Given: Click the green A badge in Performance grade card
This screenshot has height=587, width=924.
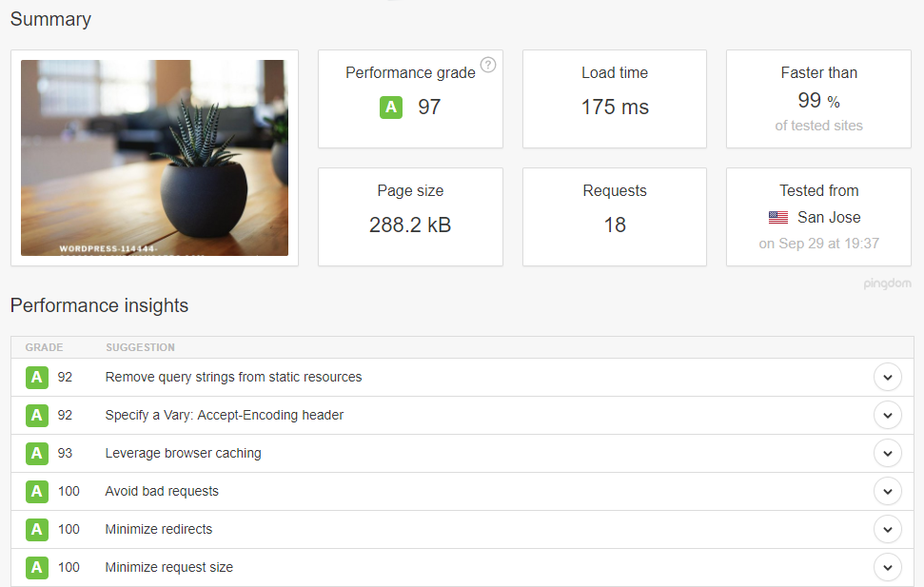Looking at the screenshot, I should tap(390, 107).
